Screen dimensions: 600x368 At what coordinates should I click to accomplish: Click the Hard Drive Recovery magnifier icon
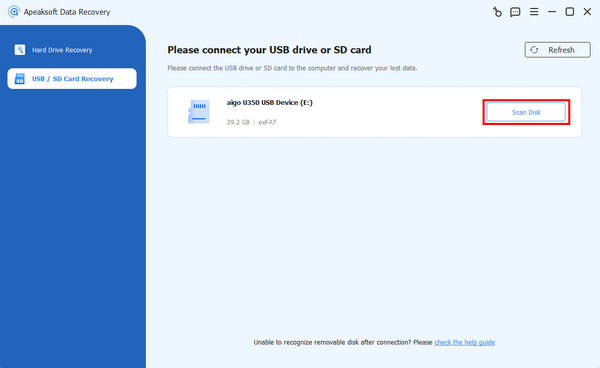pyautogui.click(x=20, y=50)
